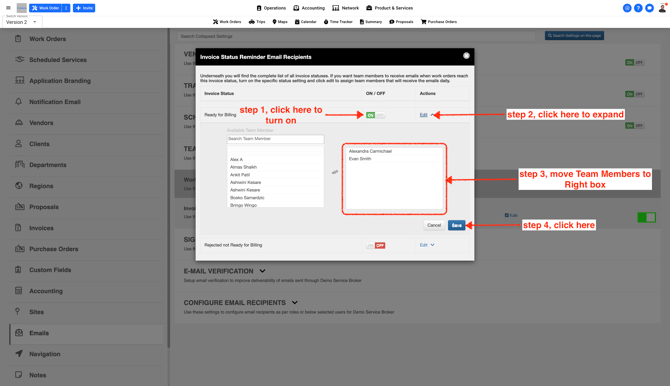670x386 pixels.
Task: Click the Invoices sidebar icon
Action: coord(18,227)
